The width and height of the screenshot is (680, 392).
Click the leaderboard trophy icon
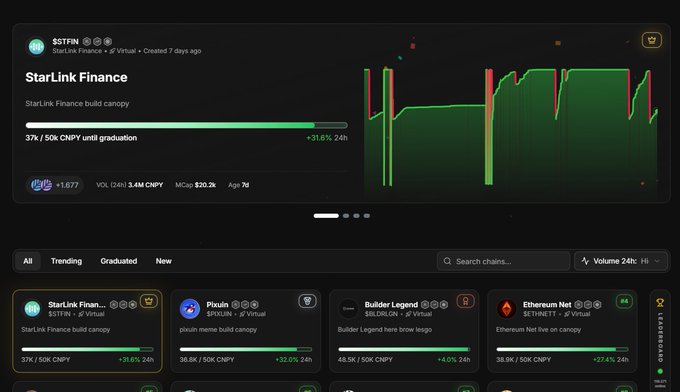660,302
